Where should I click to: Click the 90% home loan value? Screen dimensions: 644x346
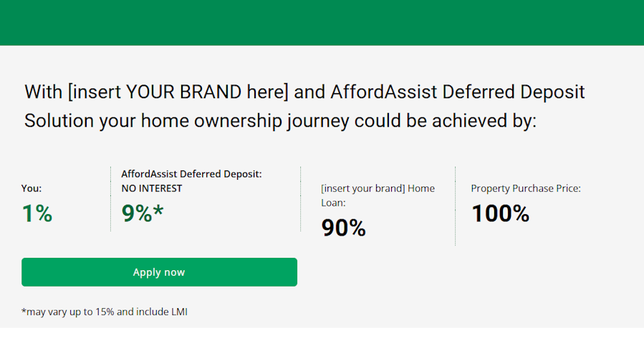tap(343, 228)
